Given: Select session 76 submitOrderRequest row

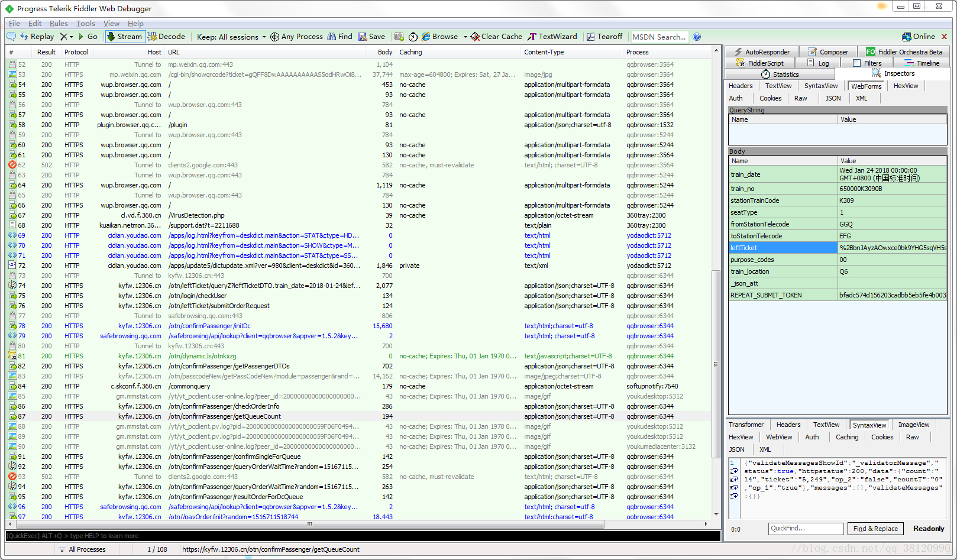Looking at the screenshot, I should click(359, 306).
